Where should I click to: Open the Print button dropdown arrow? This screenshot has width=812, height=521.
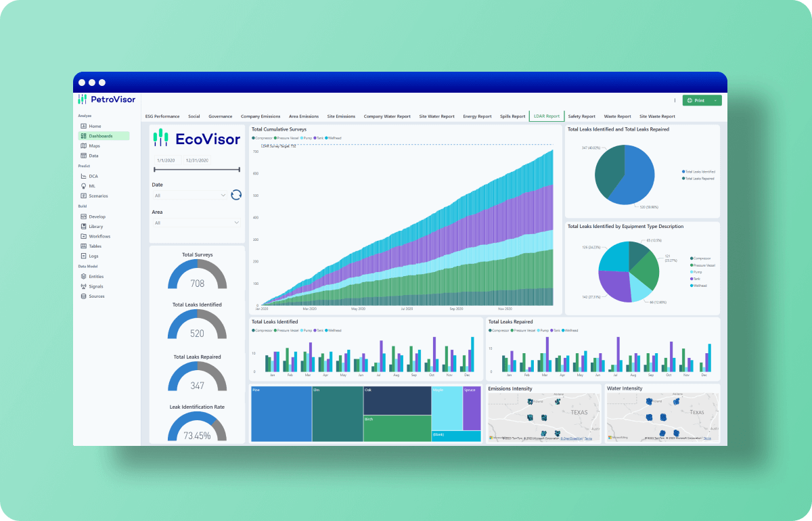click(x=715, y=100)
